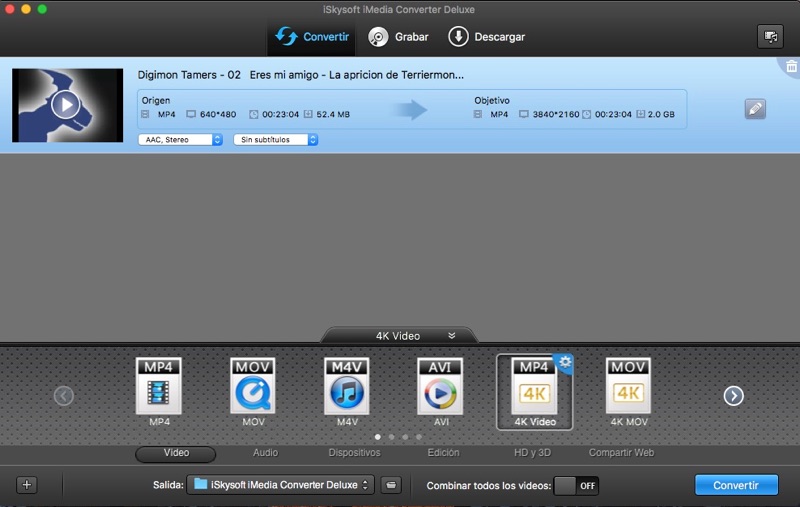
Task: Select the Dispositivos category tab
Action: (355, 453)
